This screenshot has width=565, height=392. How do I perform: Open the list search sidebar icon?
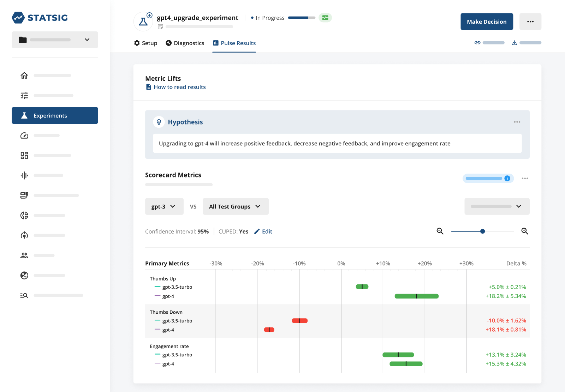tap(24, 295)
